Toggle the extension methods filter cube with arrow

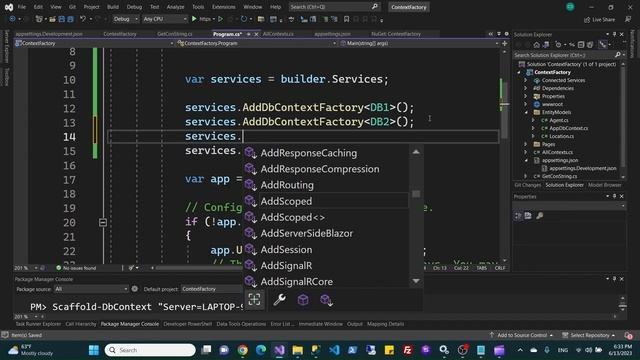coord(327,300)
